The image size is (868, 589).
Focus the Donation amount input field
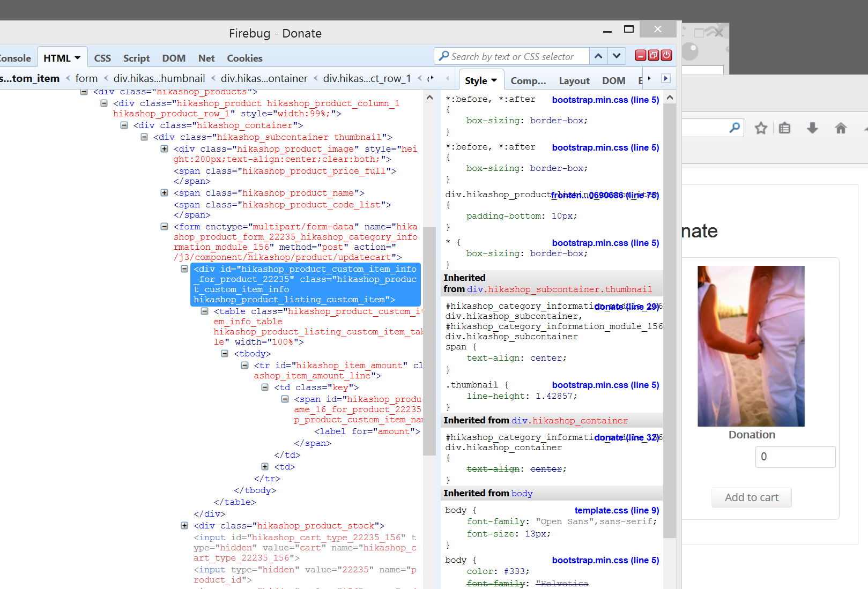point(795,457)
